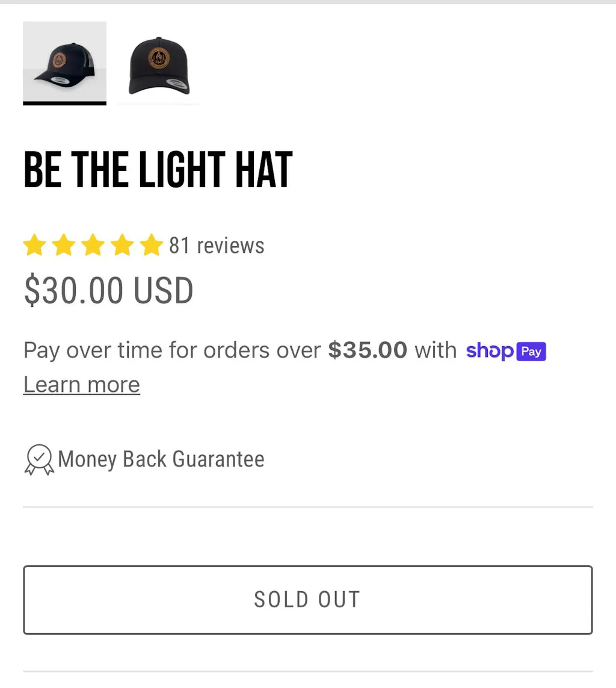Screen dimensions: 616x688
Task: Open the Learn more link
Action: pos(82,385)
